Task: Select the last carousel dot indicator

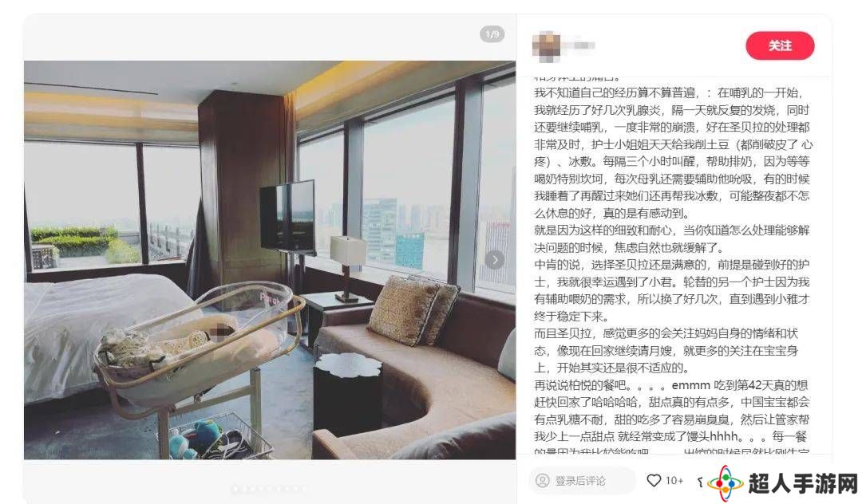Action: 304,489
